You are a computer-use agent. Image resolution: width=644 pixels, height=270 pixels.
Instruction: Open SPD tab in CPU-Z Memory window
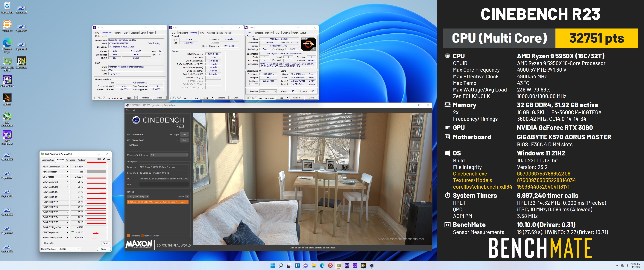coord(202,33)
